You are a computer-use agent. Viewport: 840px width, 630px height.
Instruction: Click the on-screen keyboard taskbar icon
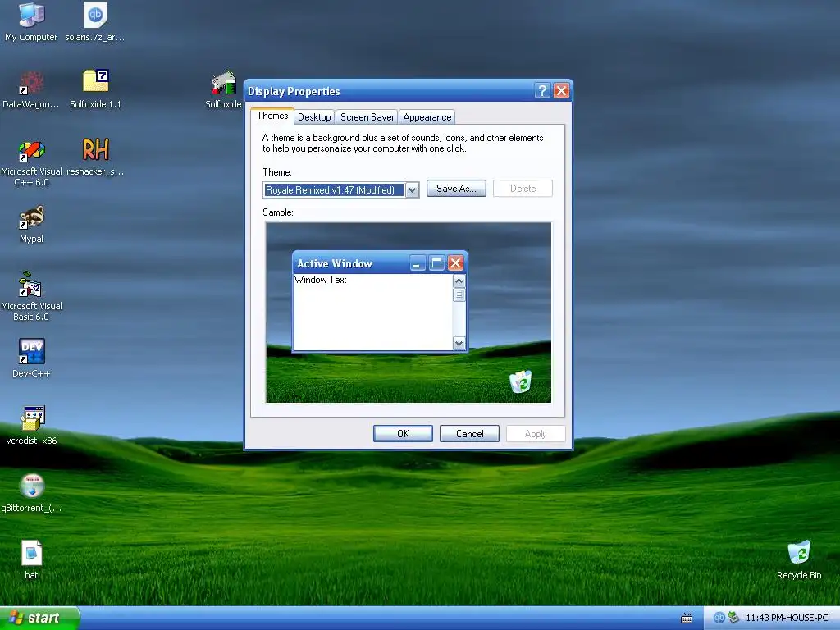687,619
